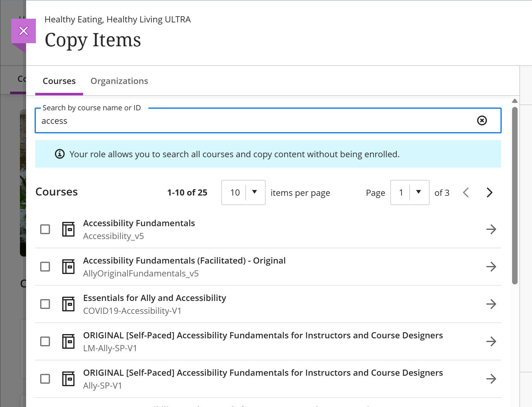The width and height of the screenshot is (532, 407).
Task: Open Ally-SP-V1 course arrow
Action: [x=491, y=379]
